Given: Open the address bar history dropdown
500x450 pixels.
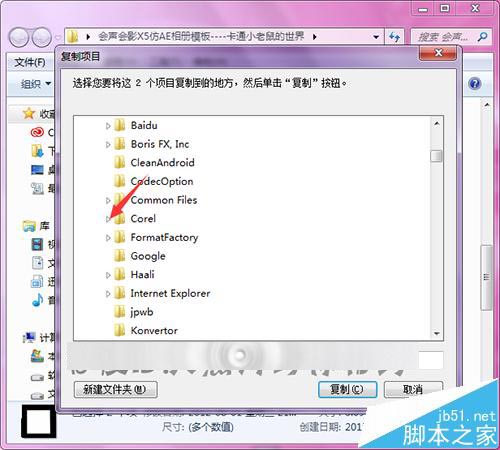Looking at the screenshot, I should pos(376,37).
